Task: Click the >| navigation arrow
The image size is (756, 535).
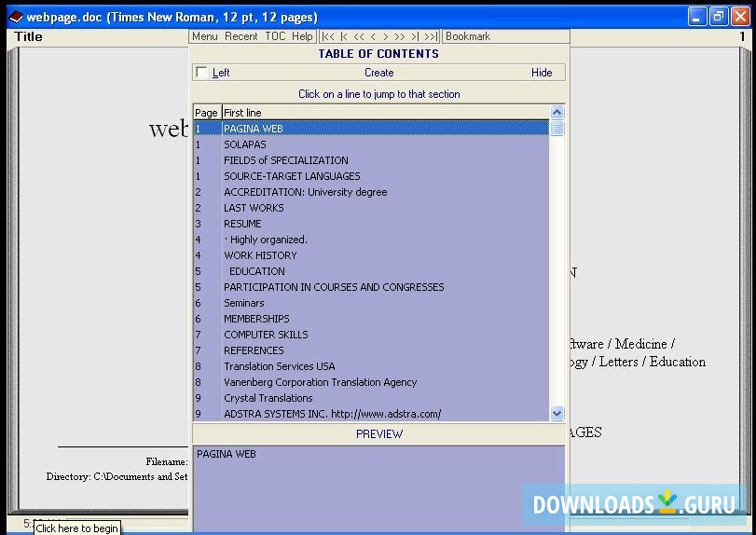Action: coord(415,36)
